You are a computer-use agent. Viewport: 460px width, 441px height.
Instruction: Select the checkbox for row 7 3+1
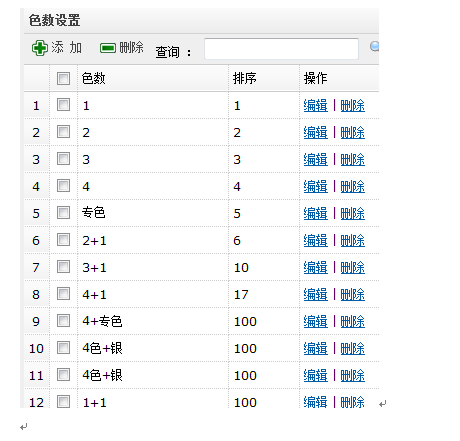click(63, 266)
